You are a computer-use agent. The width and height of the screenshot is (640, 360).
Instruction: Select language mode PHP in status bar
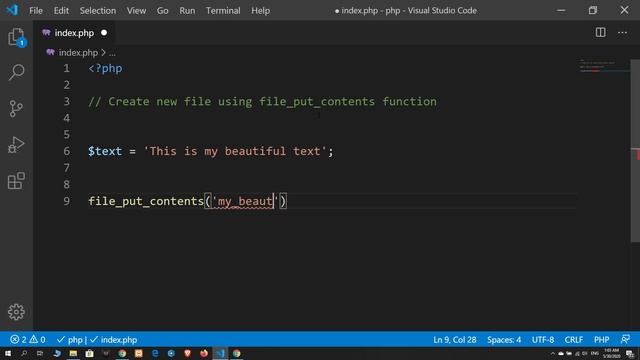pyautogui.click(x=601, y=340)
